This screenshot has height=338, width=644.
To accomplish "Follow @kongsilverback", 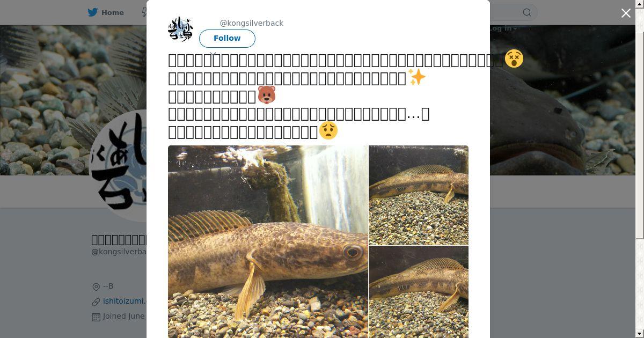I will tap(227, 38).
